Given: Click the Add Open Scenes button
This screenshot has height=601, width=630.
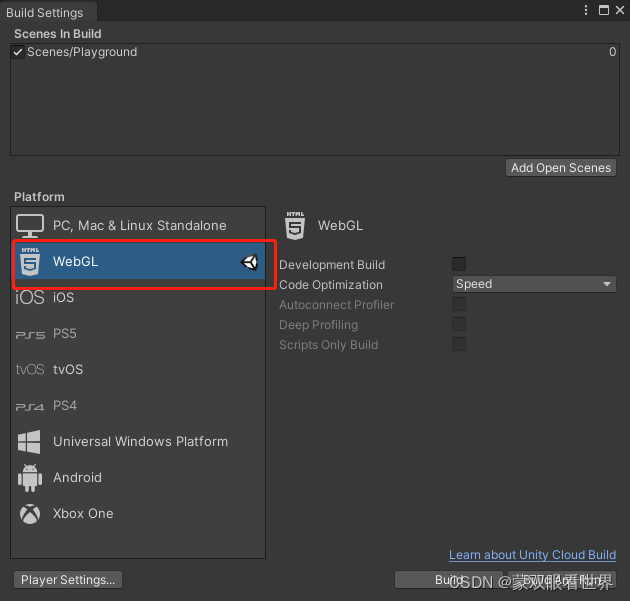Looking at the screenshot, I should (x=561, y=168).
